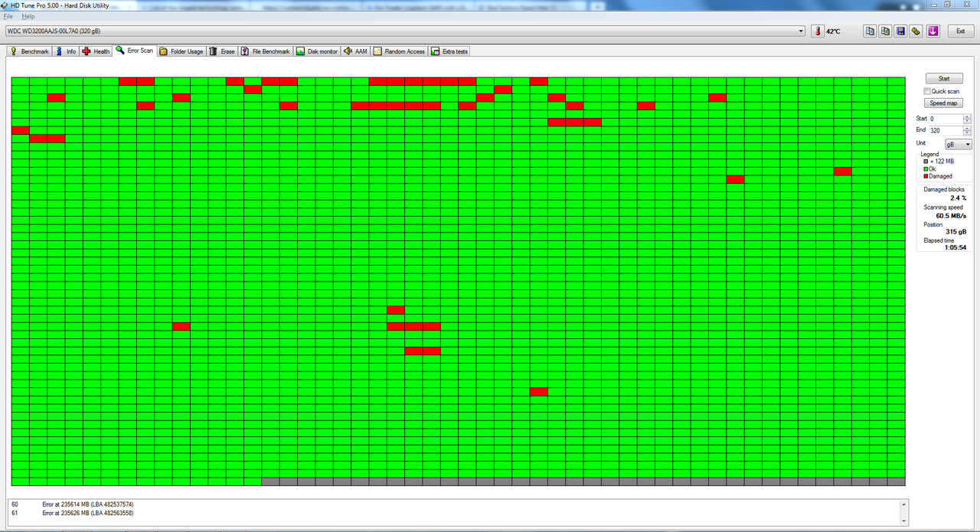Click the gray 122 MB legend swatch

[x=926, y=162]
